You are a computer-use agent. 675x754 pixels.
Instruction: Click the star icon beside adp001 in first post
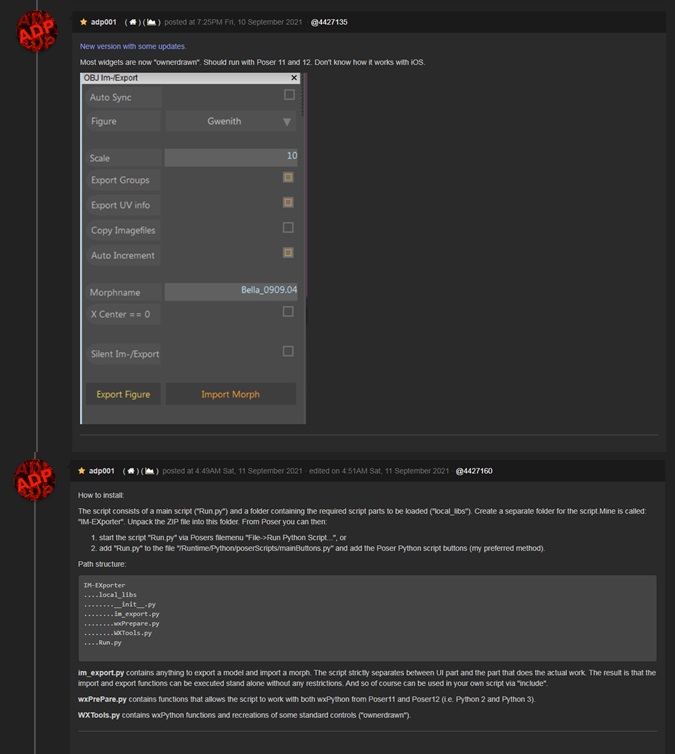tap(83, 22)
